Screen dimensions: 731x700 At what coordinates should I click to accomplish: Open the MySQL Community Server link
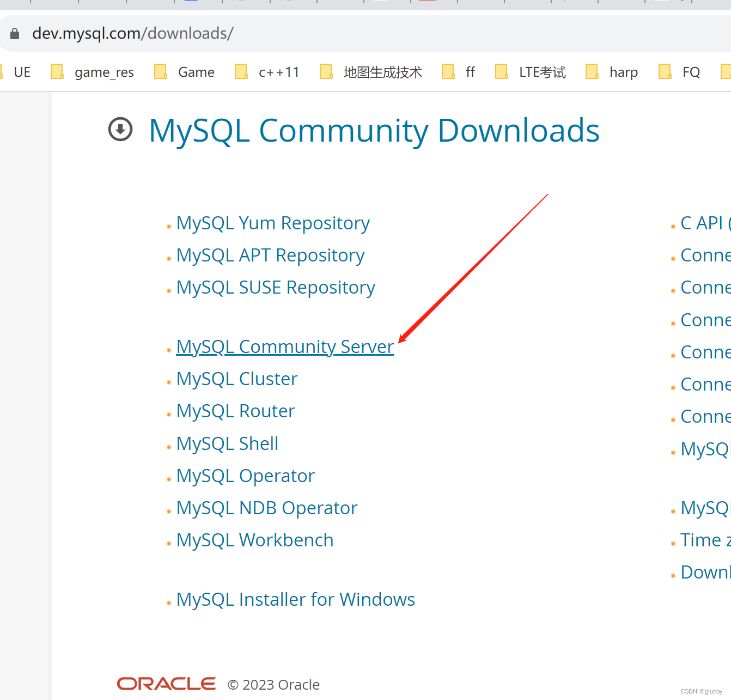coord(285,346)
